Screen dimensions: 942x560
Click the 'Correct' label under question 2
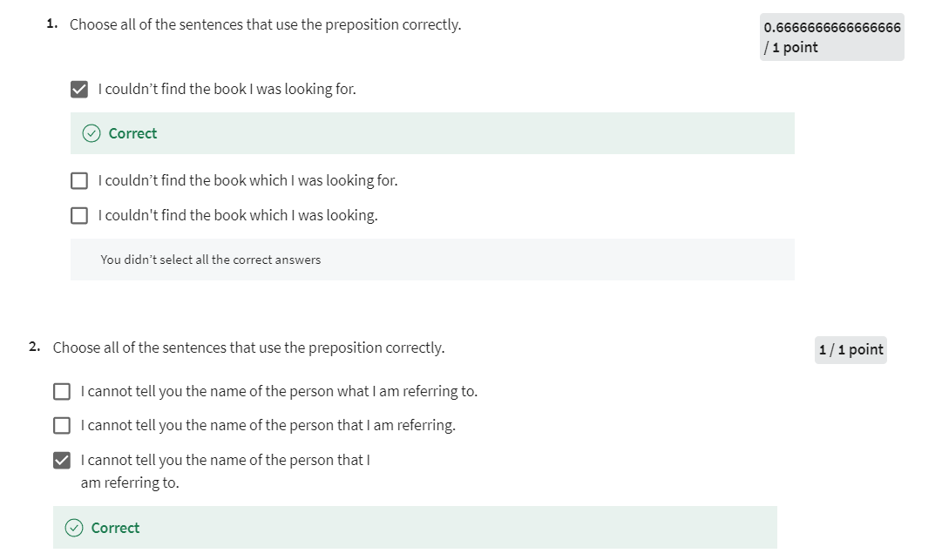pos(115,528)
